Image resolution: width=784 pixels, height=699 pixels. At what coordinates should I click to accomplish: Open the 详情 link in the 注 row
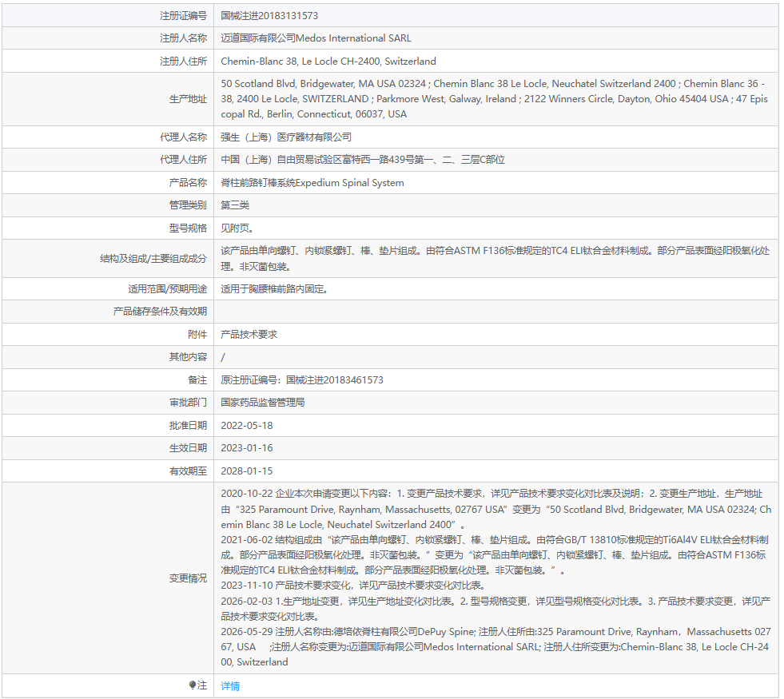[x=230, y=685]
